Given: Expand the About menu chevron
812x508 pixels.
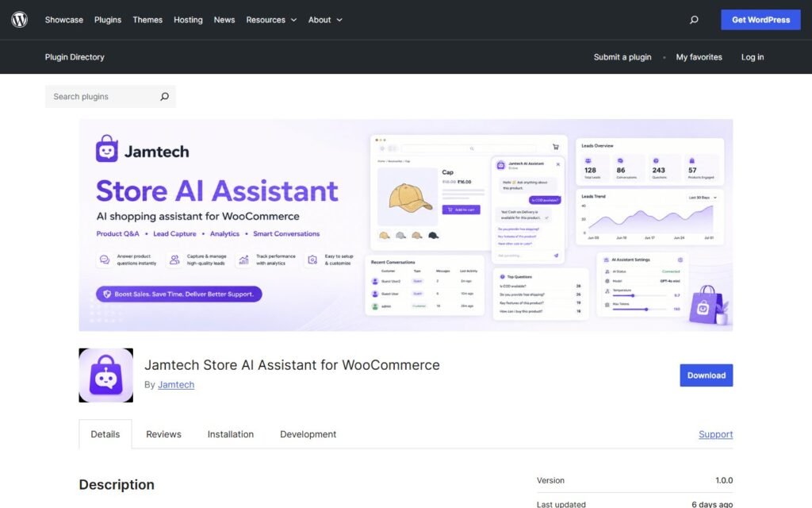Looking at the screenshot, I should (339, 20).
